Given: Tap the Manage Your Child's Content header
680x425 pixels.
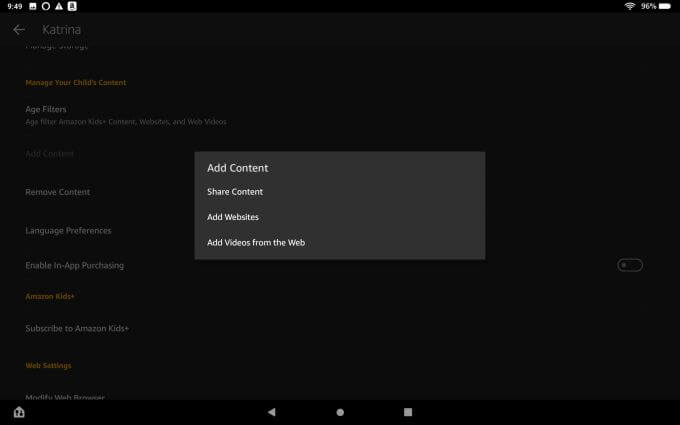Looking at the screenshot, I should (75, 82).
